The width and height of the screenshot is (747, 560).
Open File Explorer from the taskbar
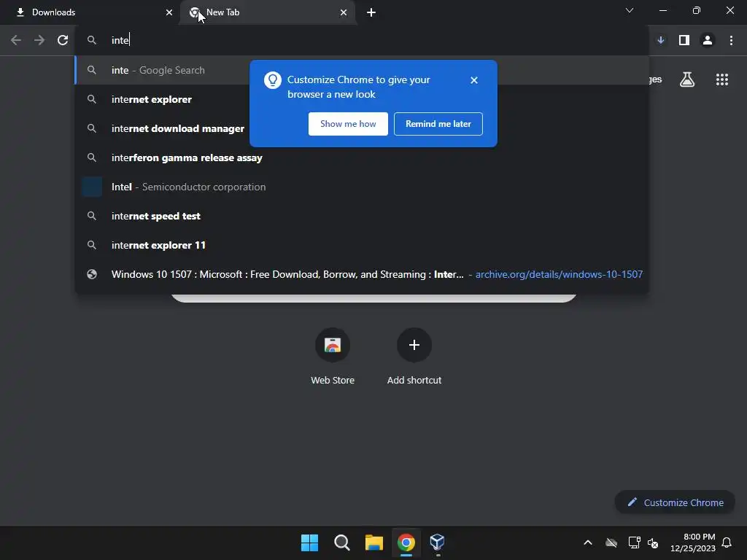tap(374, 542)
